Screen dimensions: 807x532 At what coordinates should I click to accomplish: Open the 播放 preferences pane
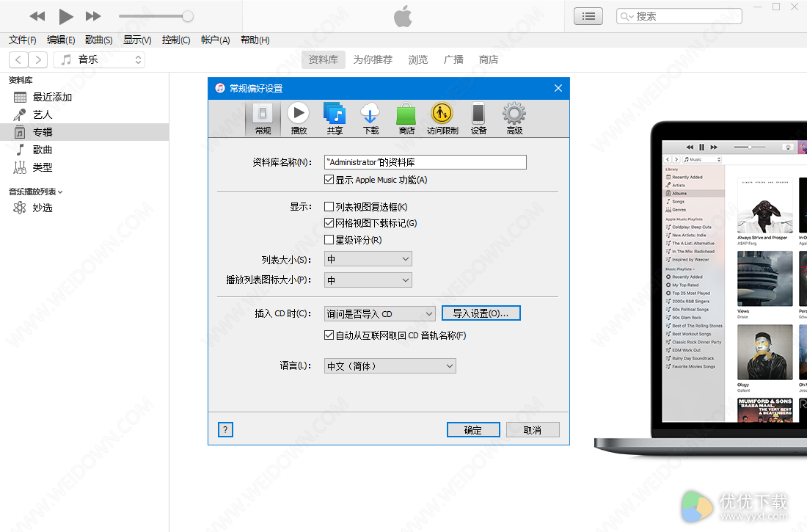299,119
